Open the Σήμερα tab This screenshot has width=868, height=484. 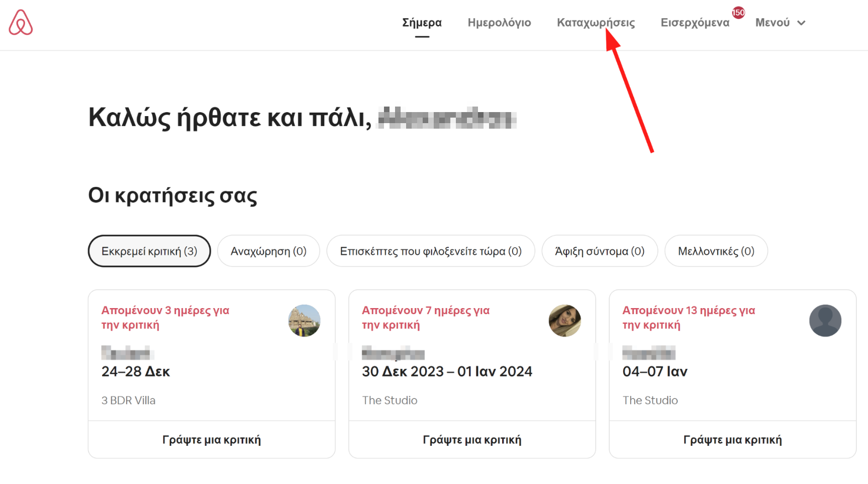(422, 23)
